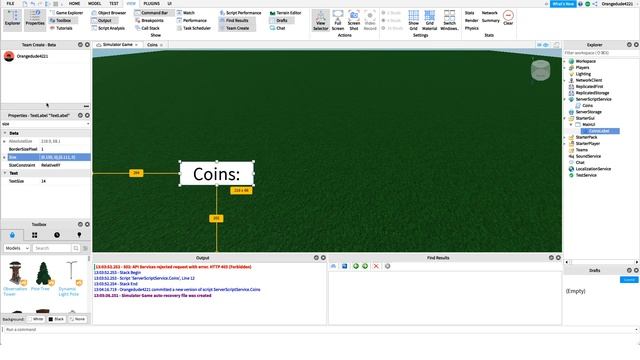Open the TEST ribbon tab
This screenshot has height=360, width=640.
(x=114, y=4)
